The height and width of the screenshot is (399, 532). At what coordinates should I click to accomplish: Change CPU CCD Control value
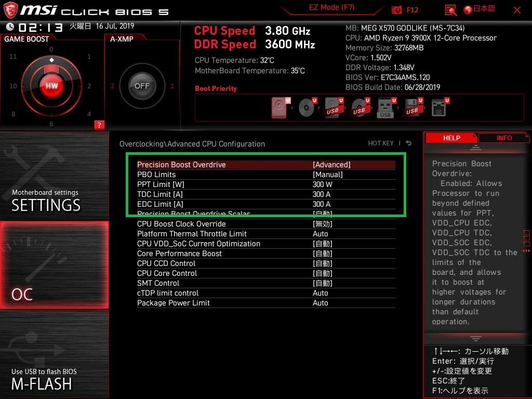322,263
